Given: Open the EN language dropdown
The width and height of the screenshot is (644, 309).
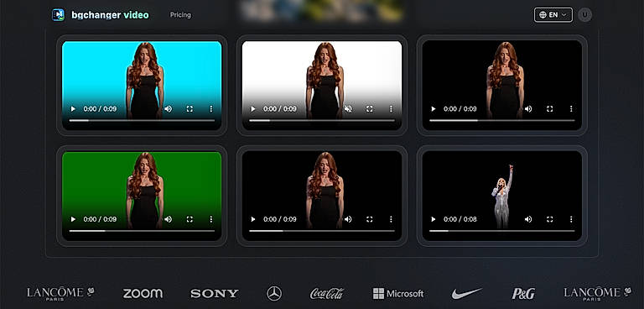Looking at the screenshot, I should 553,15.
